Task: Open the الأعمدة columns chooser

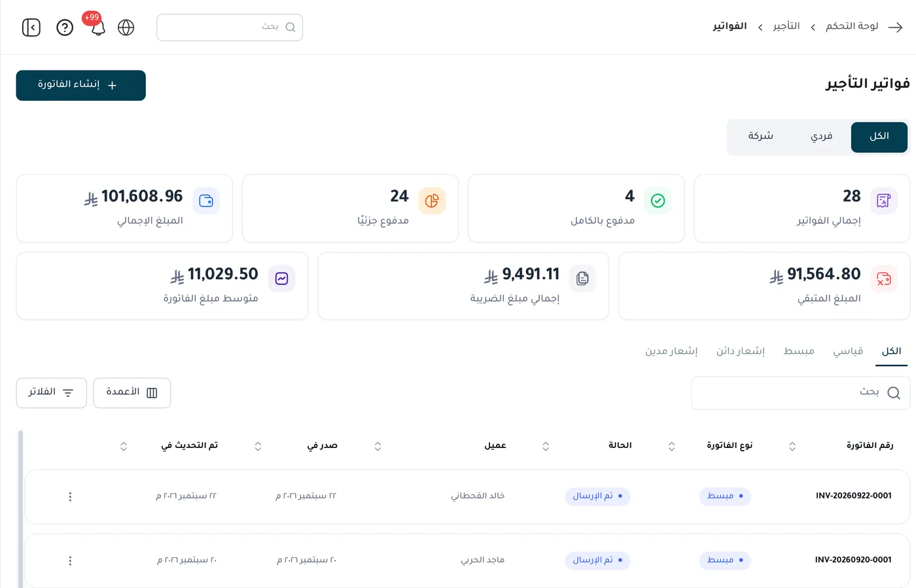Action: click(132, 392)
